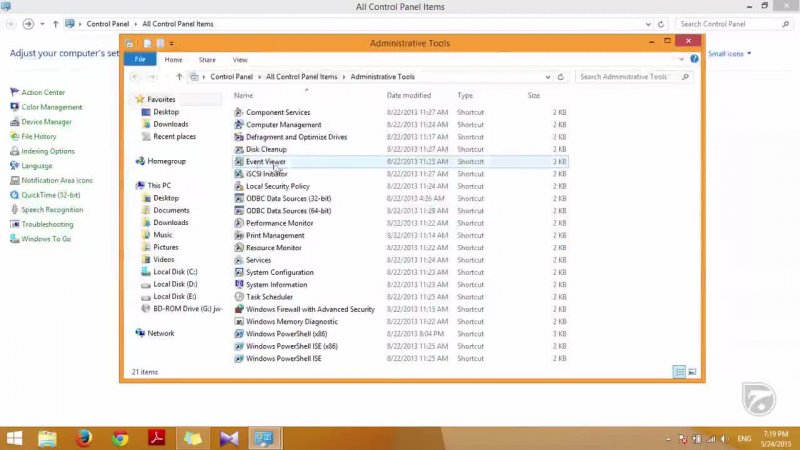The width and height of the screenshot is (800, 450).
Task: Switch to details view layout toggle
Action: point(679,372)
